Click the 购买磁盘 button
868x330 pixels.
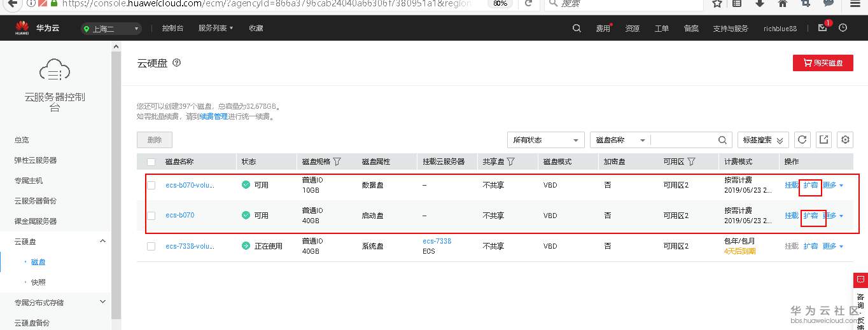pyautogui.click(x=823, y=63)
